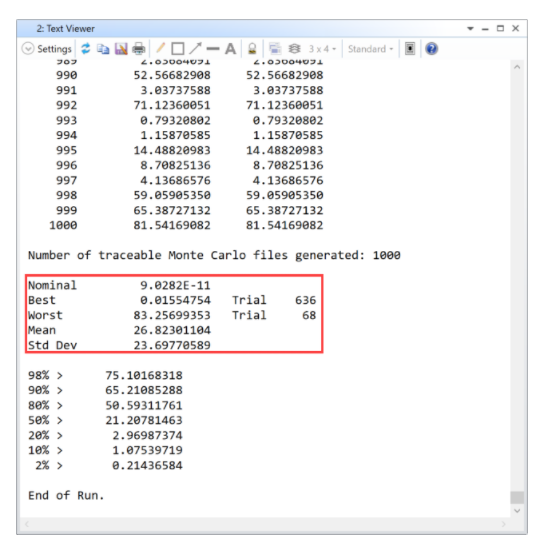
Task: Select the pencil annotation tool
Action: click(160, 48)
